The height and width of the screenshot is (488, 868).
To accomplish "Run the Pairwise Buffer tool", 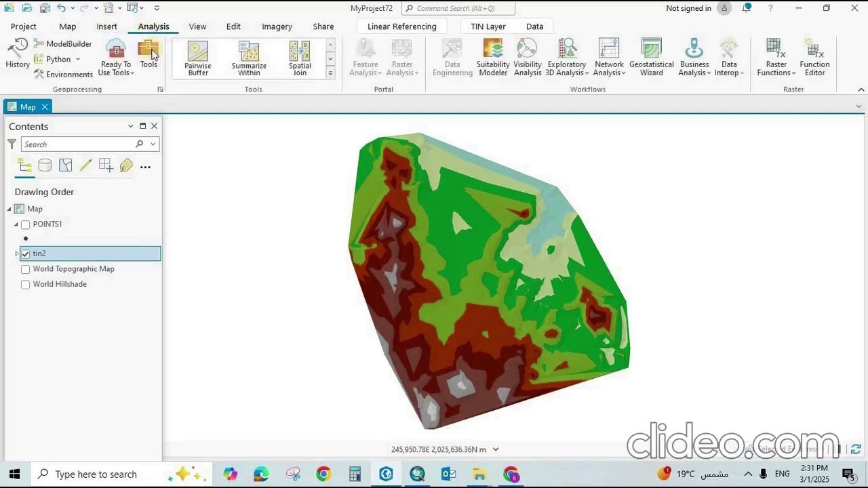I will [x=198, y=58].
